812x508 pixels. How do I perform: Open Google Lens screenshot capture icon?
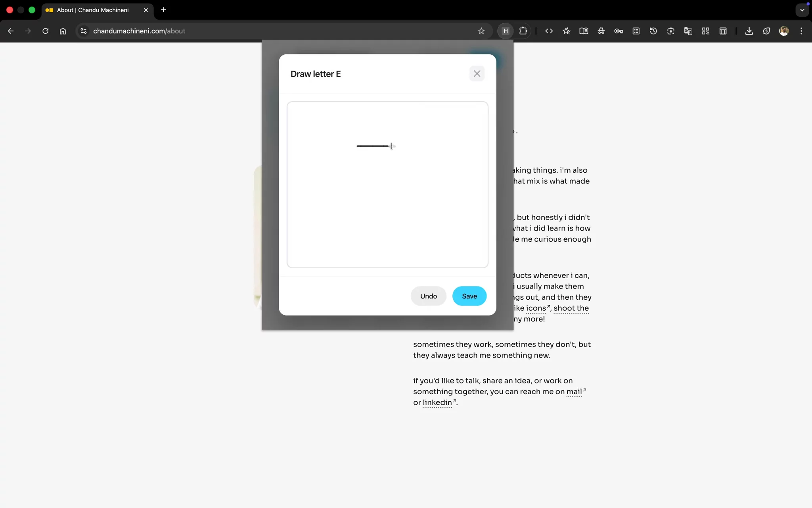670,31
